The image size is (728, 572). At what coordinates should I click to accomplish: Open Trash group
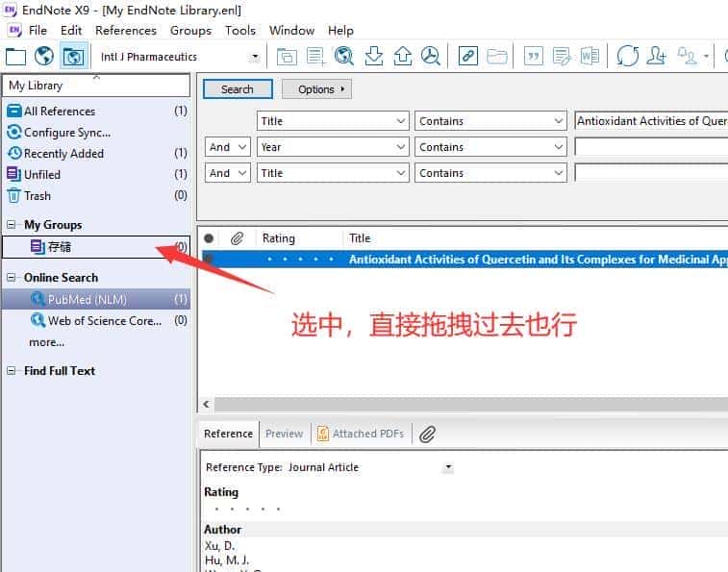coord(96,196)
